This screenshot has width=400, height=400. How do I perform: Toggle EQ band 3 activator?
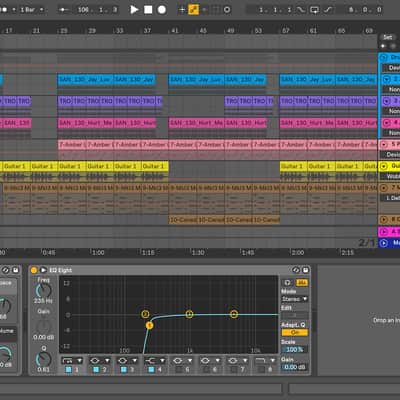click(124, 369)
